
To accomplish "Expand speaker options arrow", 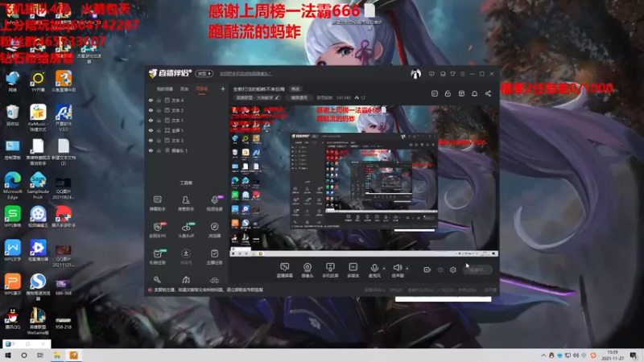I will pyautogui.click(x=407, y=269).
